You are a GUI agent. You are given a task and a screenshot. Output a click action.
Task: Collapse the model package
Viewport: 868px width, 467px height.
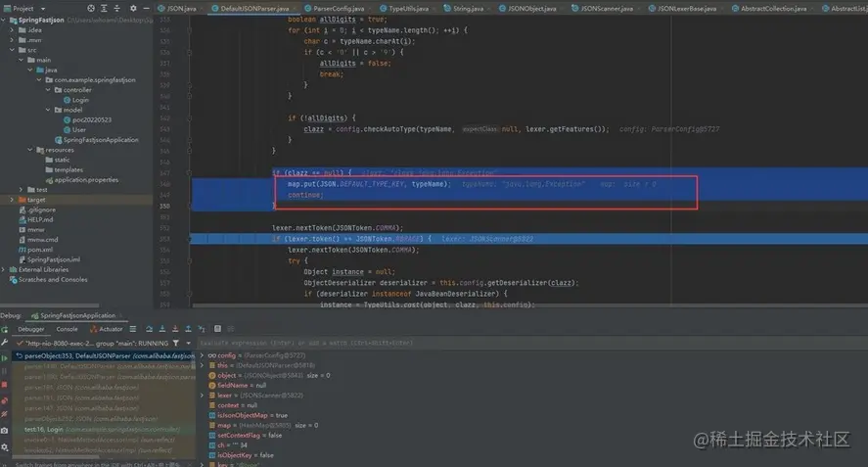tap(48, 110)
